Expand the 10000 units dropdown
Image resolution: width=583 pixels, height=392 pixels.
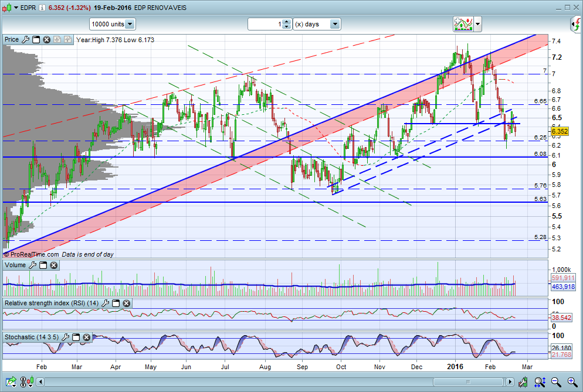coord(130,24)
